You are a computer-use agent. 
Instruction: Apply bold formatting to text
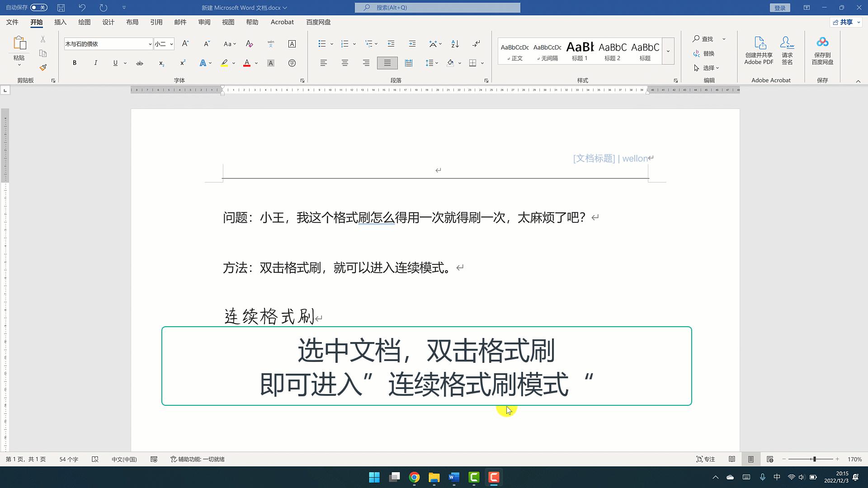[75, 63]
